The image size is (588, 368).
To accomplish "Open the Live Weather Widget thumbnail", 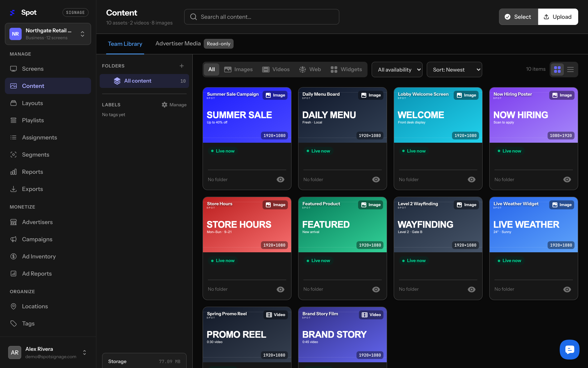I will (x=533, y=225).
